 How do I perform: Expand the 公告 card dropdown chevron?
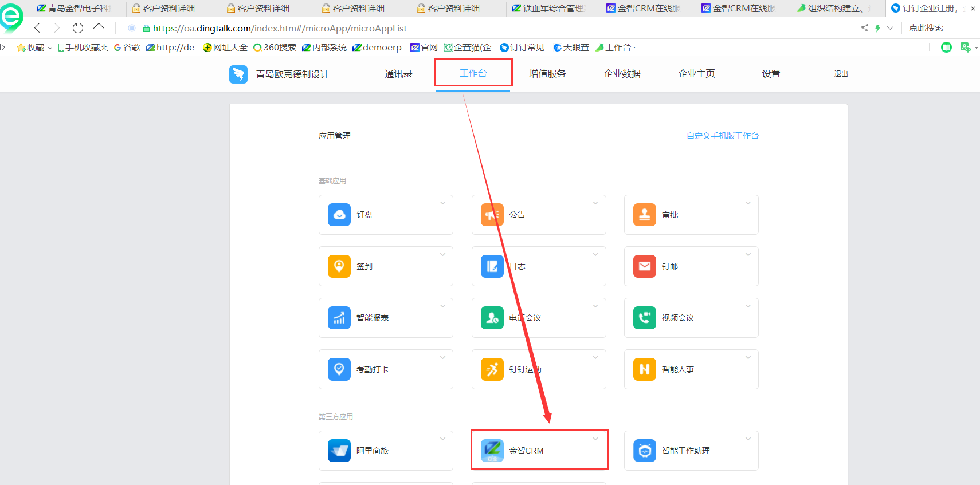(595, 203)
